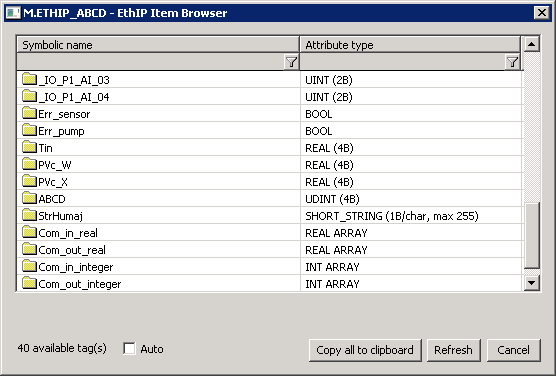Screen dimensions: 556x376
Task: Select the Com_in_real folder icon
Action: [29, 232]
